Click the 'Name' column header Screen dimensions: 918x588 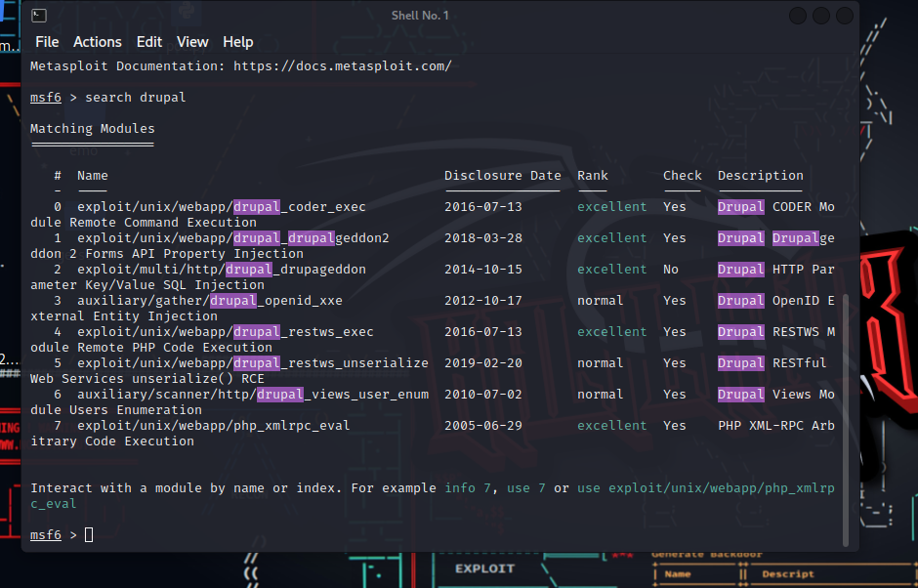click(93, 176)
